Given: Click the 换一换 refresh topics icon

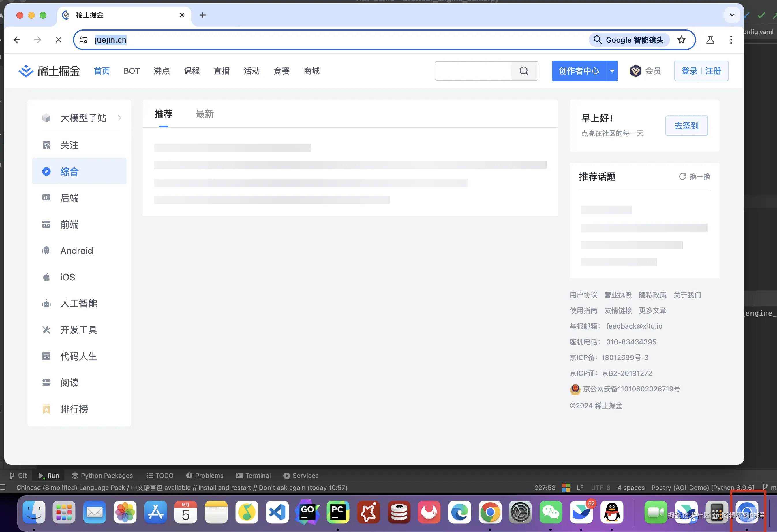Looking at the screenshot, I should (x=682, y=176).
